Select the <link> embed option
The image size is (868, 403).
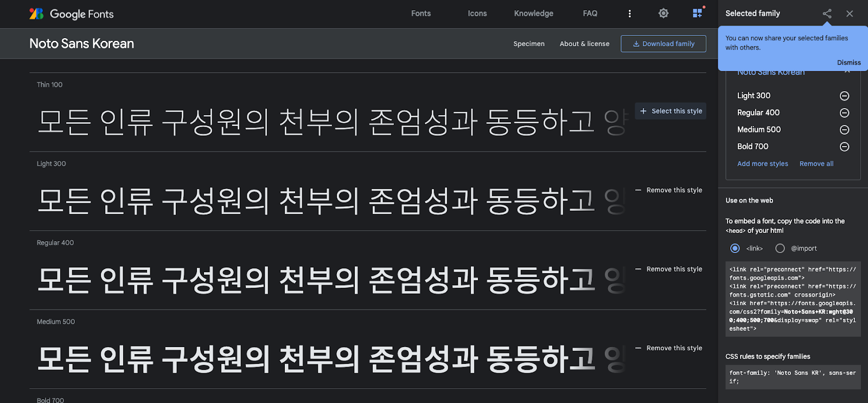735,248
